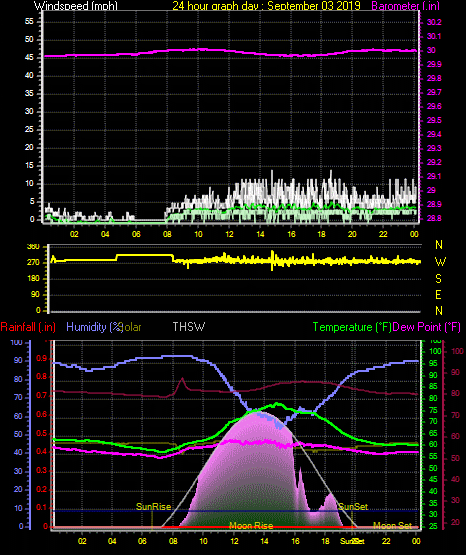The width and height of the screenshot is (466, 555).
Task: Click the E wind direction letter
Action: click(x=439, y=294)
